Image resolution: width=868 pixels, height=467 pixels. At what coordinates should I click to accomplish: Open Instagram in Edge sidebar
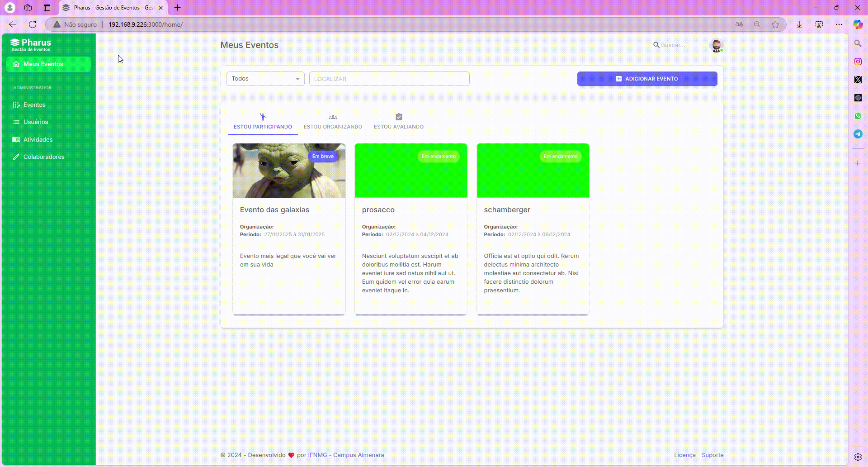(858, 62)
